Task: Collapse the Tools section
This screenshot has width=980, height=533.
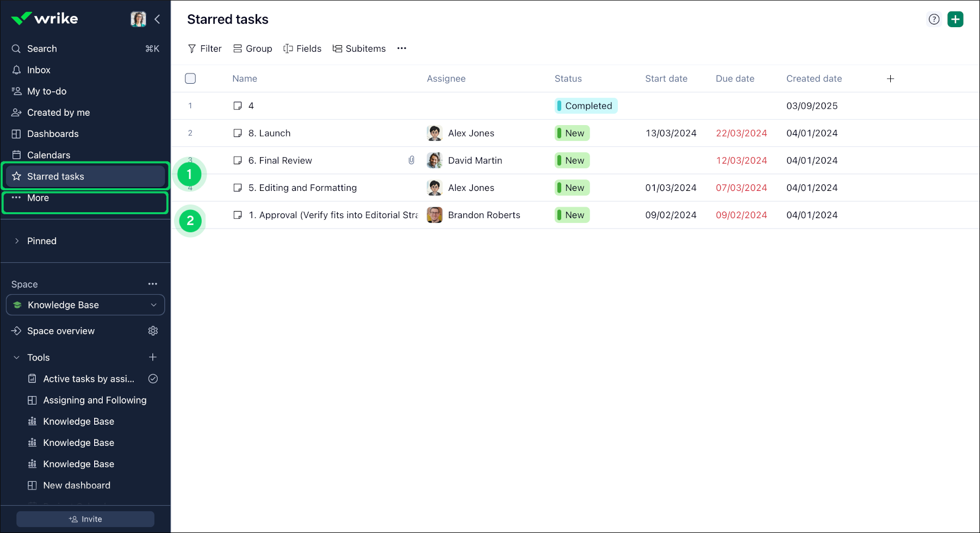Action: tap(17, 357)
